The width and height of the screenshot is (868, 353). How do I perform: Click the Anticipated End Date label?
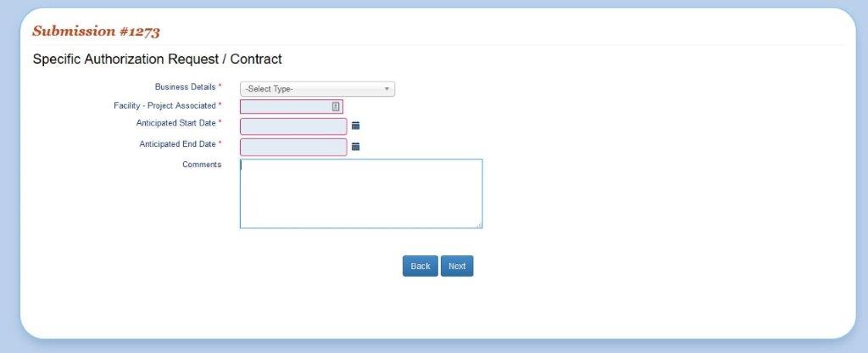(177, 144)
